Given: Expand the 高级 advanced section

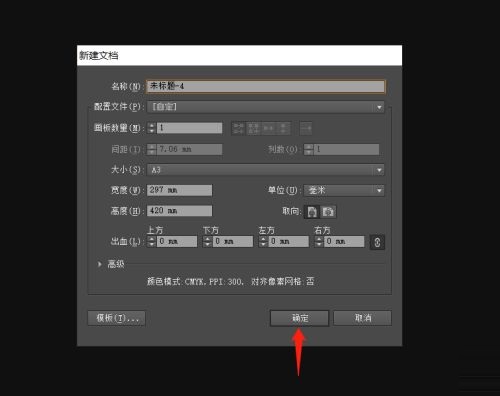Looking at the screenshot, I should tap(100, 264).
